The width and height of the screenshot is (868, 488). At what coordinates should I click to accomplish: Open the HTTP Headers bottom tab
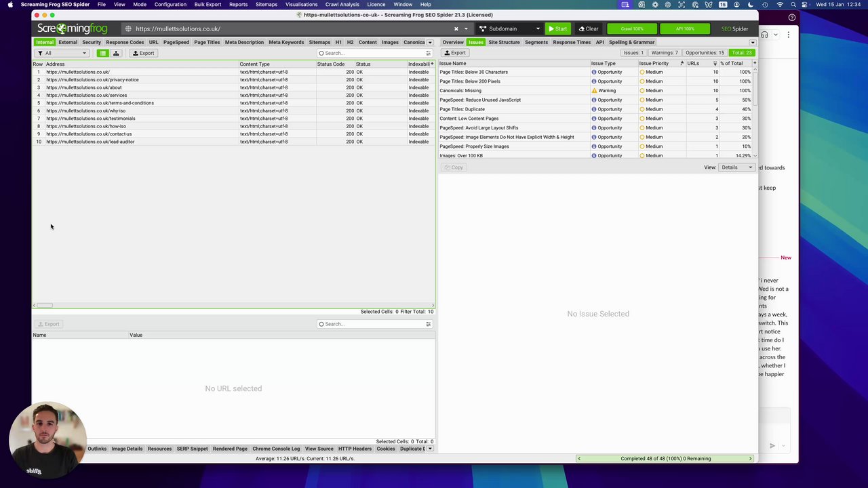(x=355, y=449)
